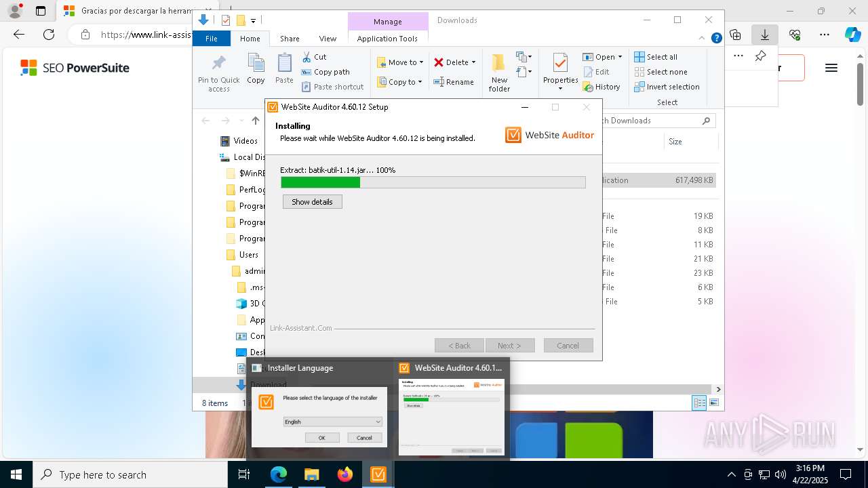Click the Paste clipboard icon
Viewport: 868px width, 488px height.
click(x=284, y=69)
